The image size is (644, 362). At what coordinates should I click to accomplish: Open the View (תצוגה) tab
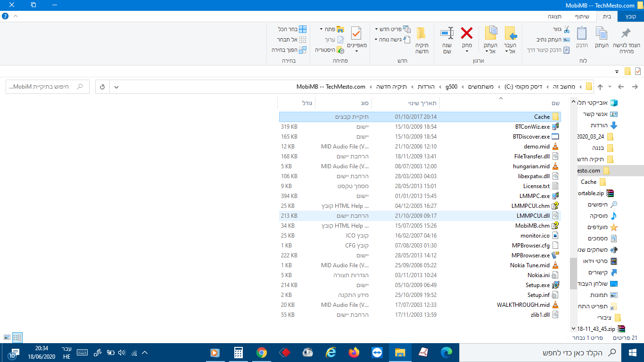click(554, 16)
